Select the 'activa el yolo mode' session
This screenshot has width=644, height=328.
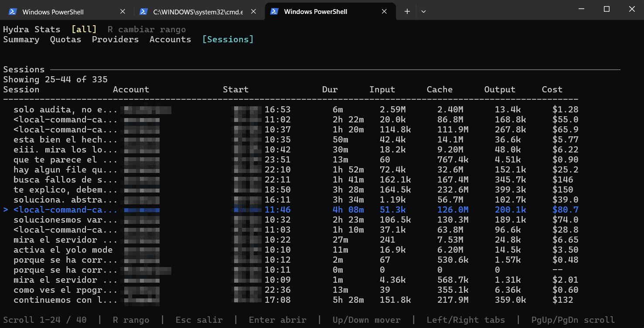(x=291, y=250)
